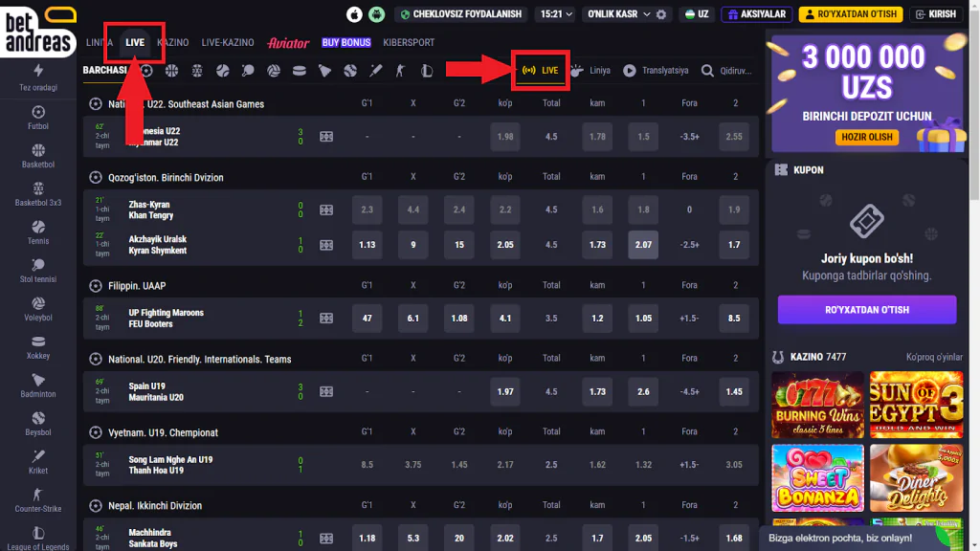This screenshot has width=980, height=551.
Task: Toggle the Liniya filter
Action: click(590, 71)
